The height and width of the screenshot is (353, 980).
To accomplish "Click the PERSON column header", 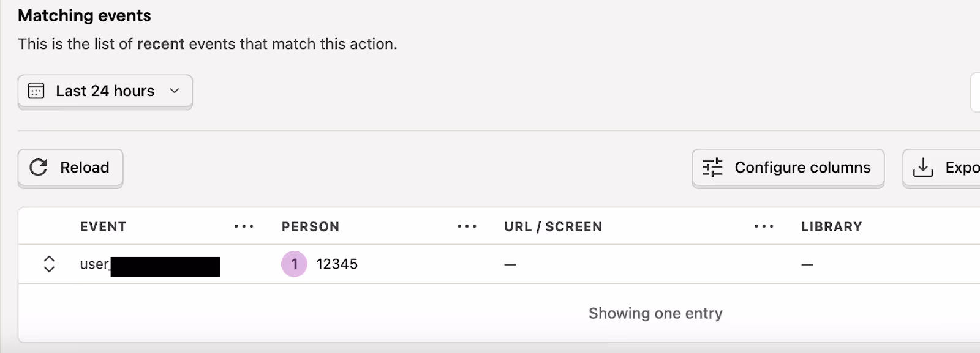I will pos(310,227).
